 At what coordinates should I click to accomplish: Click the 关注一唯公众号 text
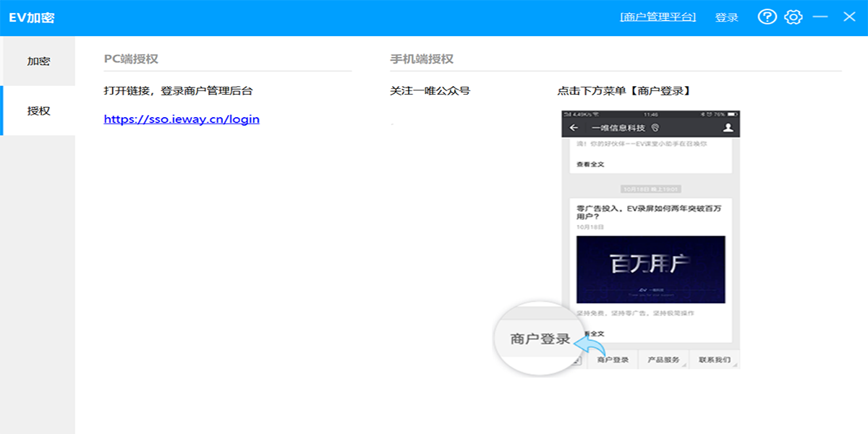point(430,91)
